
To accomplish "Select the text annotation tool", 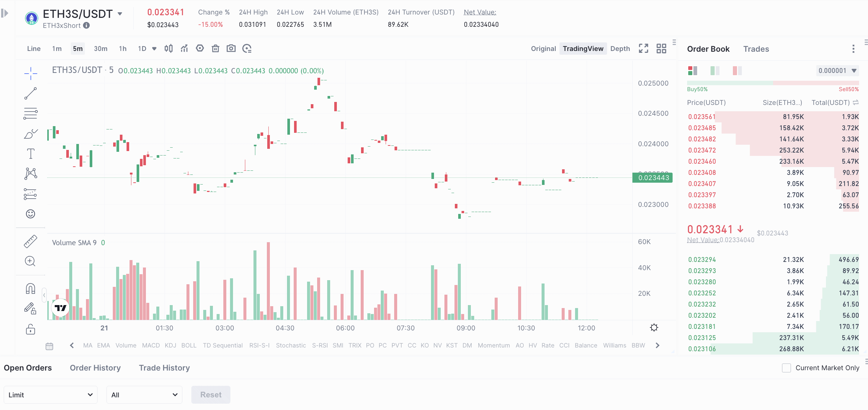I will pos(31,154).
